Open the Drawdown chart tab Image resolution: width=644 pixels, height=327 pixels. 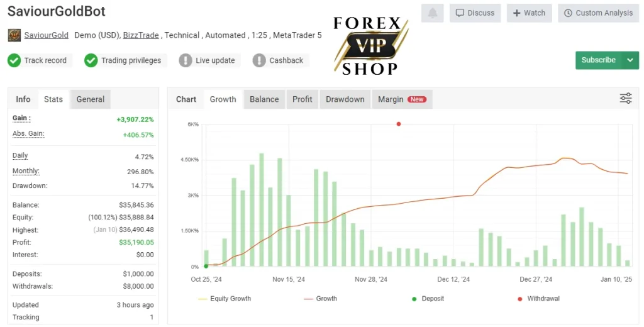[x=345, y=99]
